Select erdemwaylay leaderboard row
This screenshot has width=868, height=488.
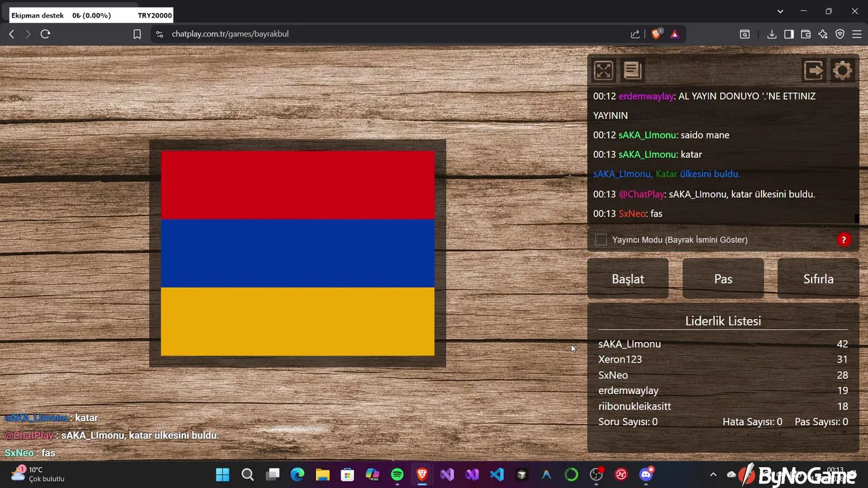point(723,390)
